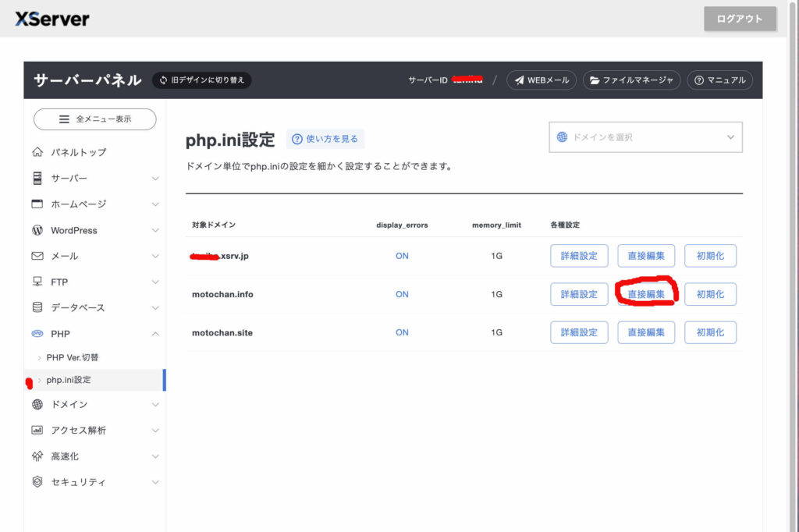Click 初期化 for motochan.info
The width and height of the screenshot is (799, 532).
click(x=710, y=294)
